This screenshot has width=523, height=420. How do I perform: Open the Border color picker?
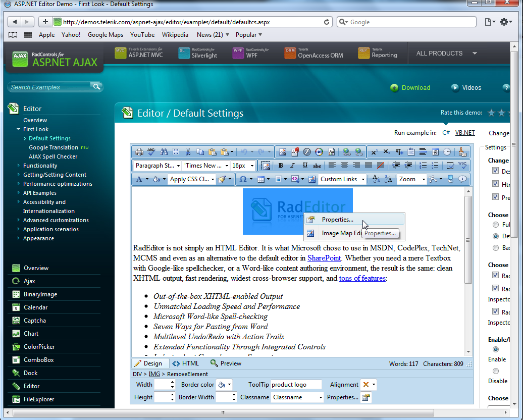point(225,385)
